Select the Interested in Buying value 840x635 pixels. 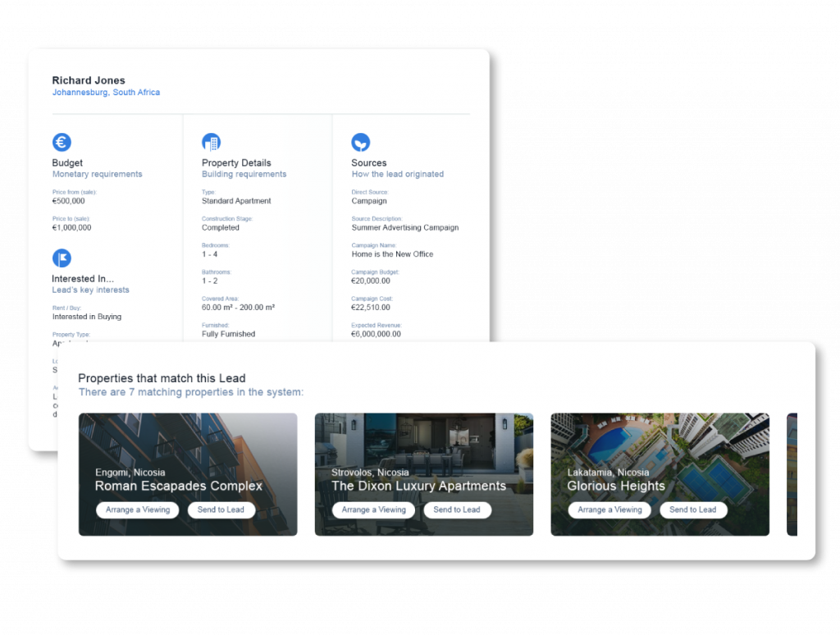(x=87, y=317)
